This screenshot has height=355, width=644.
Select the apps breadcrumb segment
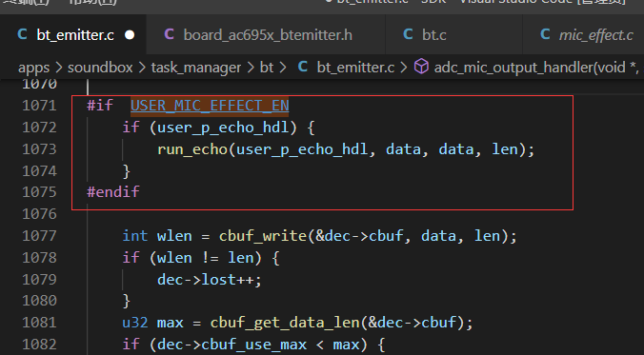tap(33, 68)
